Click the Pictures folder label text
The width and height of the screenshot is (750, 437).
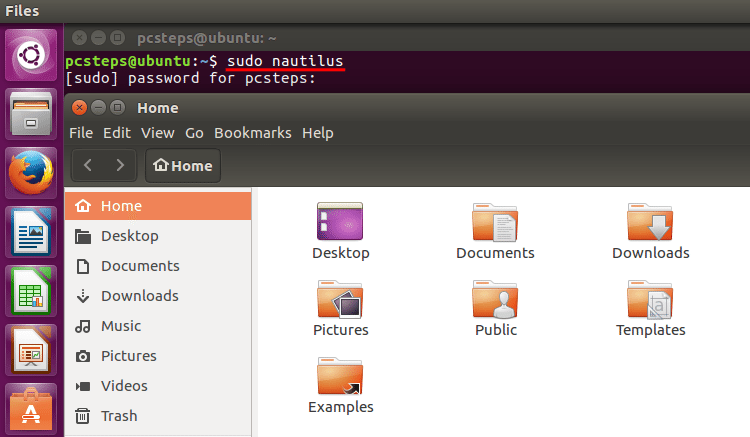341,330
